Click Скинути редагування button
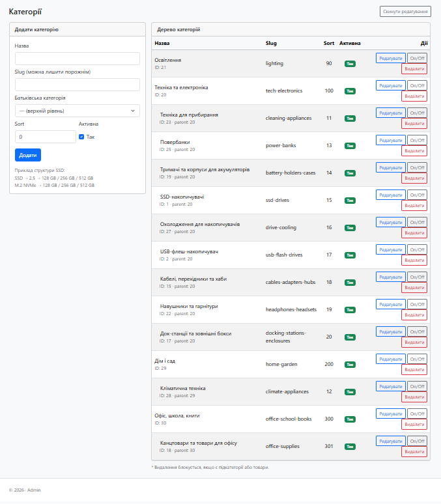This screenshot has width=441, height=504. 405,11
